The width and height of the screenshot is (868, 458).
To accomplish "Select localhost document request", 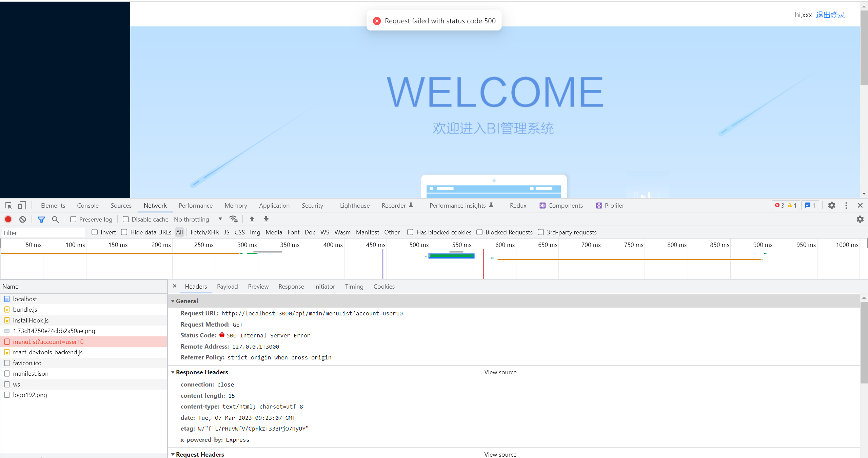I will pyautogui.click(x=84, y=299).
